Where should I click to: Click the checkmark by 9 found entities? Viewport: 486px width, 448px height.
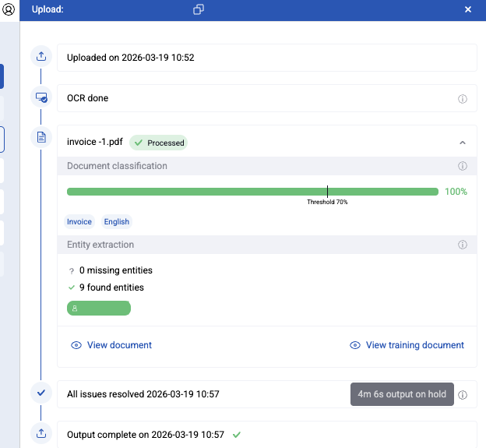tap(72, 287)
